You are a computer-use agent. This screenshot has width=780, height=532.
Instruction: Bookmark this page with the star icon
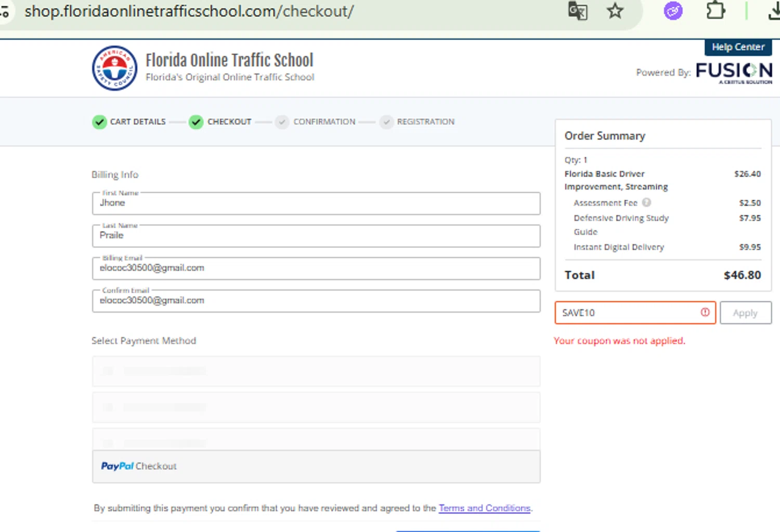click(x=615, y=11)
